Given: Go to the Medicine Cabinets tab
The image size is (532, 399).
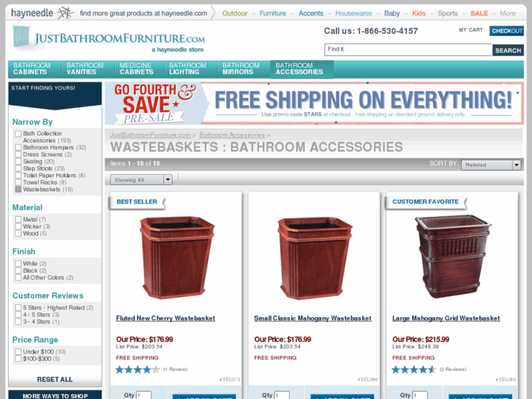Looking at the screenshot, I should (x=136, y=69).
